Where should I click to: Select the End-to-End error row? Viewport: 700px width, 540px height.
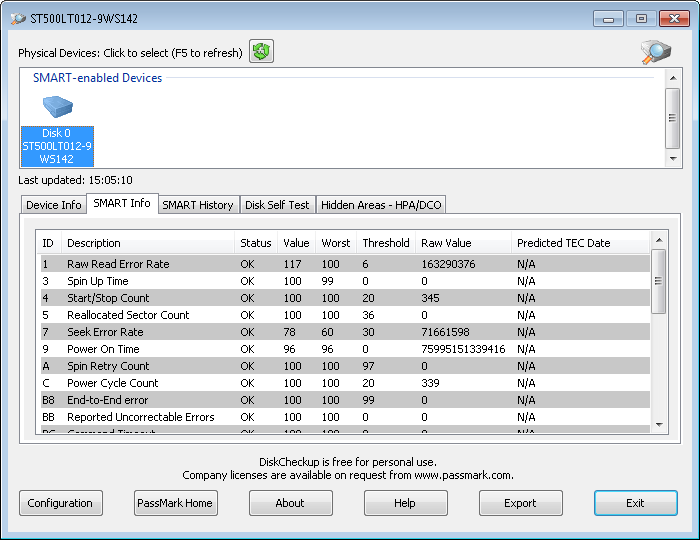345,400
